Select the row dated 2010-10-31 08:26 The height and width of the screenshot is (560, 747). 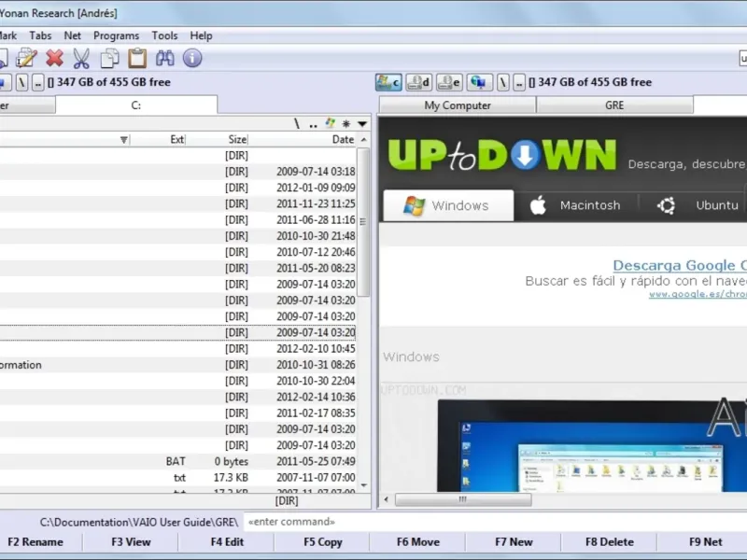point(177,365)
